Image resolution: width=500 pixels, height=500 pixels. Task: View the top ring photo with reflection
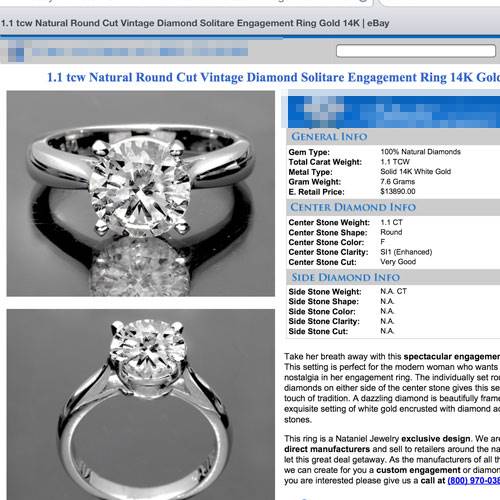coord(141,193)
